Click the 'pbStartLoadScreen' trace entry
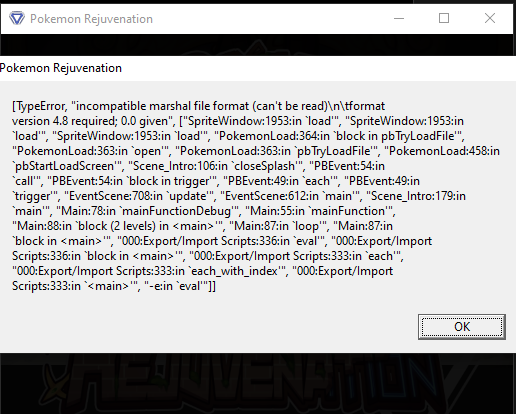Image resolution: width=516 pixels, height=414 pixels. click(x=65, y=166)
